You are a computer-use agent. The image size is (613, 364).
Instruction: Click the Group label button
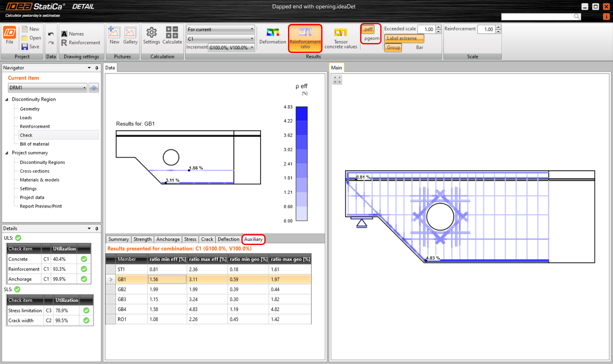[393, 47]
